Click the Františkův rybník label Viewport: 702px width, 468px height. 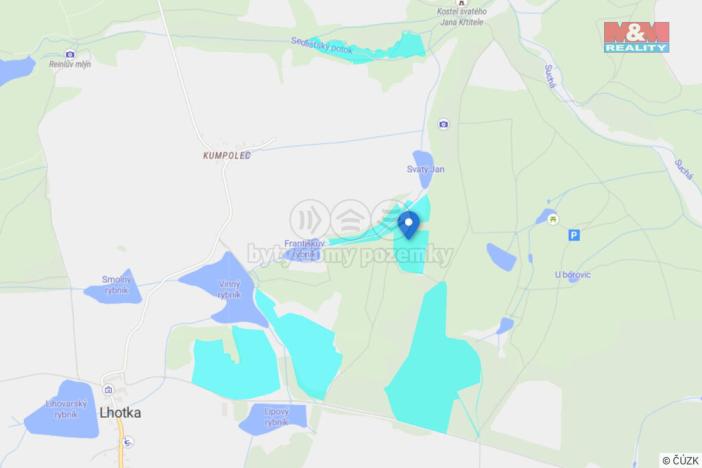pos(304,249)
